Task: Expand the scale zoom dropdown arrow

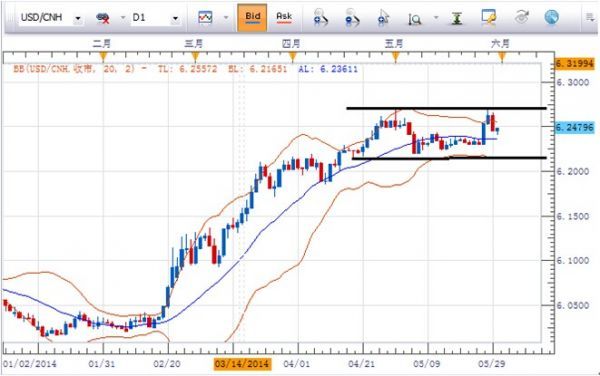Action: tap(436, 18)
